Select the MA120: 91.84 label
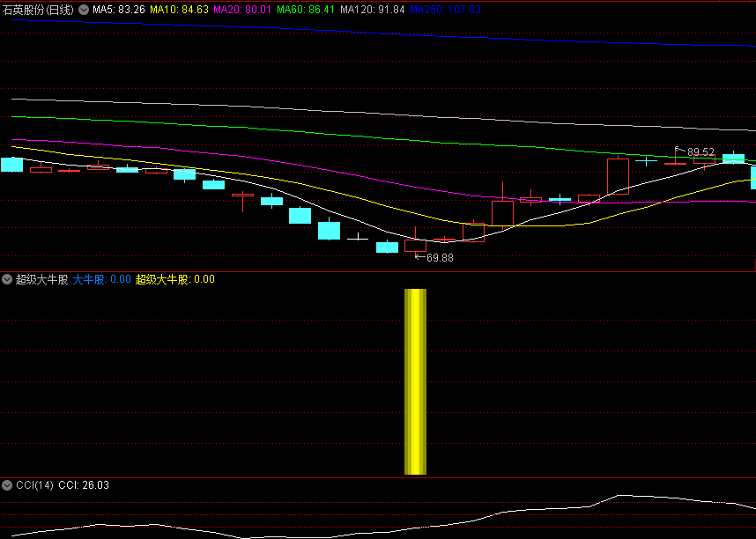Screen dimensions: 756x539 pyautogui.click(x=372, y=10)
